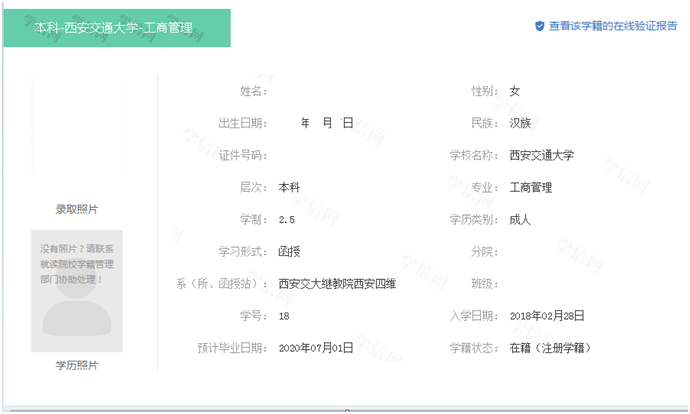The image size is (690, 414).
Task: Click the 分院 field label
Action: click(484, 252)
